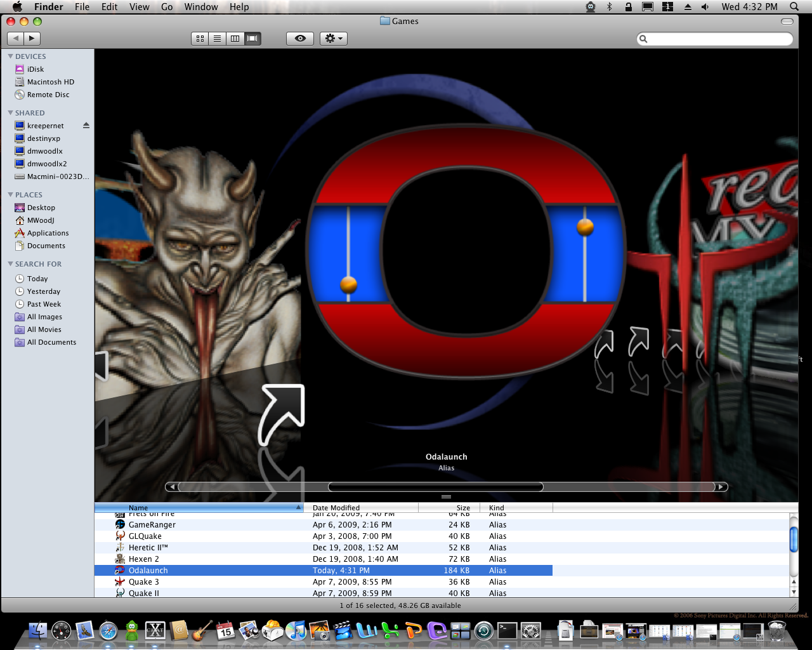Launch Terminal from the Dock
Viewport: 812px width, 650px height.
(x=507, y=630)
